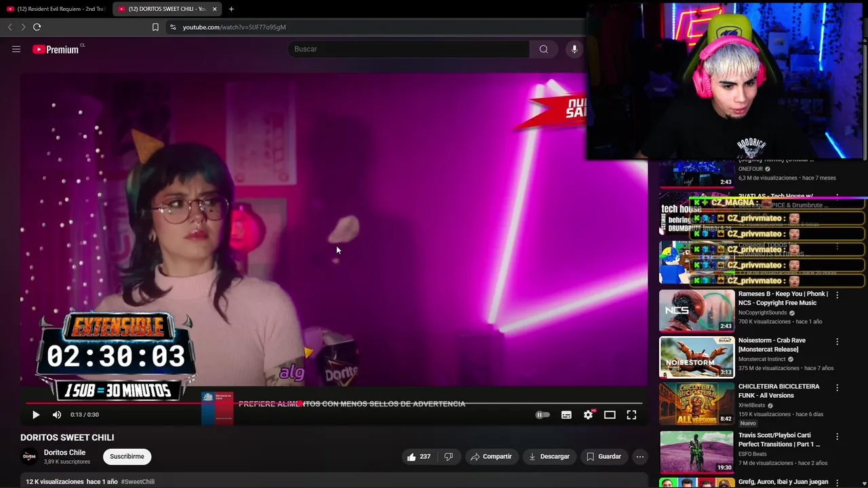Open Compartir share dialog
The width and height of the screenshot is (868, 488).
pyautogui.click(x=491, y=457)
